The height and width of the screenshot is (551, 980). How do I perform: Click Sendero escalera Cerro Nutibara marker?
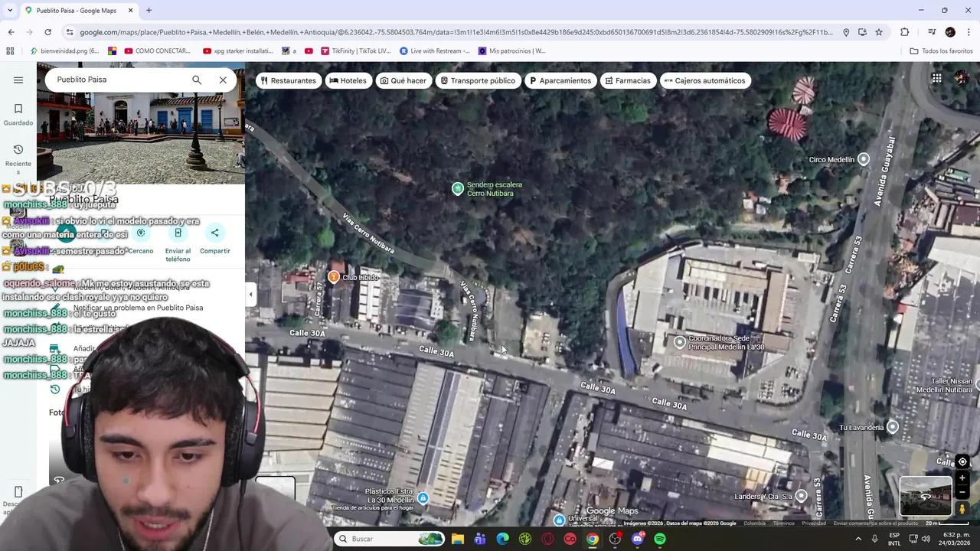(x=458, y=189)
